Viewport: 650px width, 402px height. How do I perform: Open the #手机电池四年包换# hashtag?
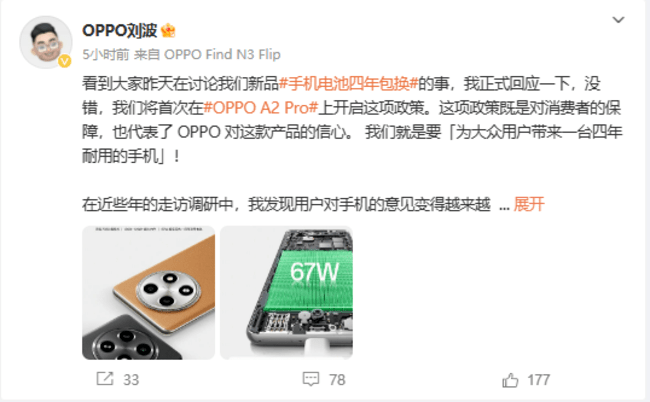(348, 84)
